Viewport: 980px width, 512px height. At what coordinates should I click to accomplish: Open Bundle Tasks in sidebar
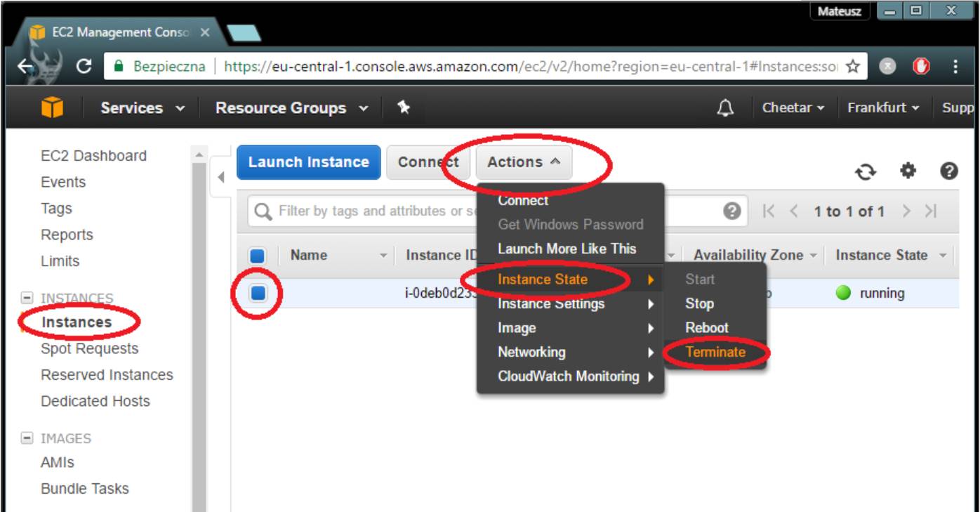[x=85, y=489]
